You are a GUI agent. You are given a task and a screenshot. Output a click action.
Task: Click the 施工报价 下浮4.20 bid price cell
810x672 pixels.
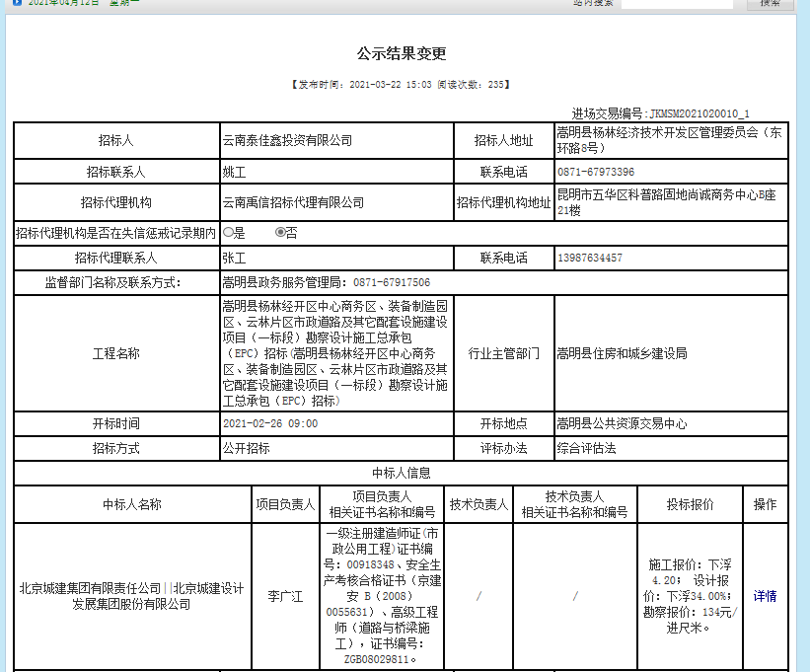(691, 597)
